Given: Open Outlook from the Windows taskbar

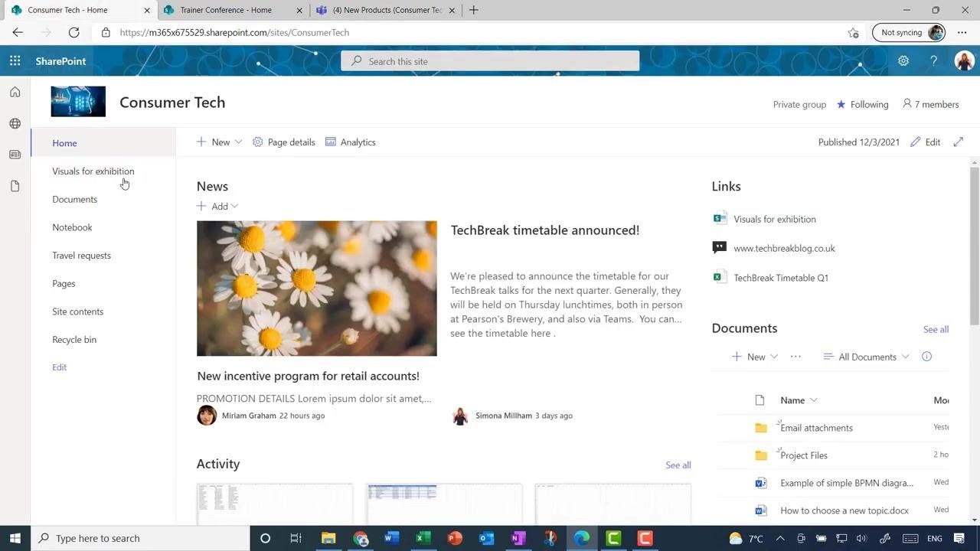Looking at the screenshot, I should point(486,538).
